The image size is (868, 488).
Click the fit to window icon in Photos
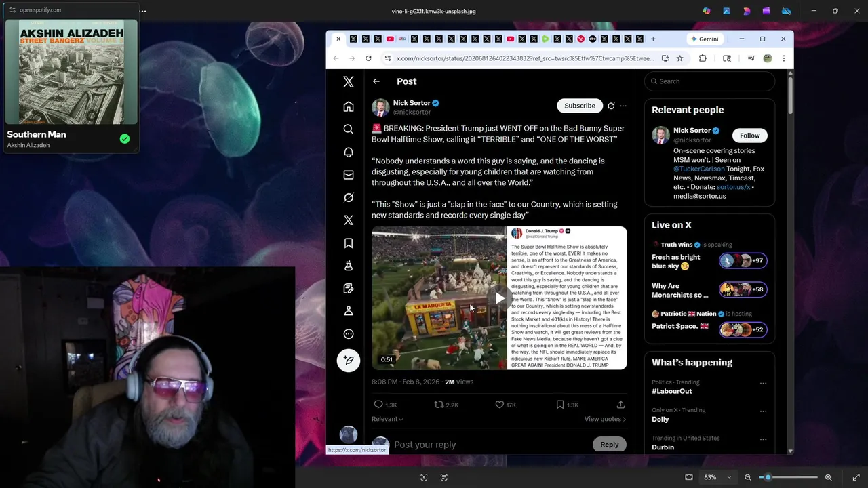tap(689, 477)
